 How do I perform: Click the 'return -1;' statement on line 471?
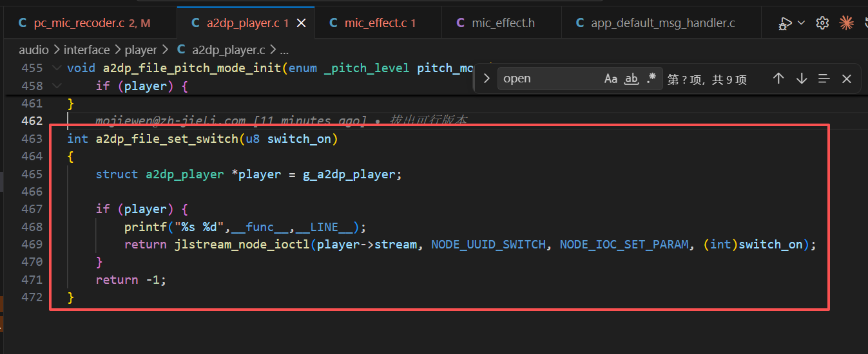(131, 279)
